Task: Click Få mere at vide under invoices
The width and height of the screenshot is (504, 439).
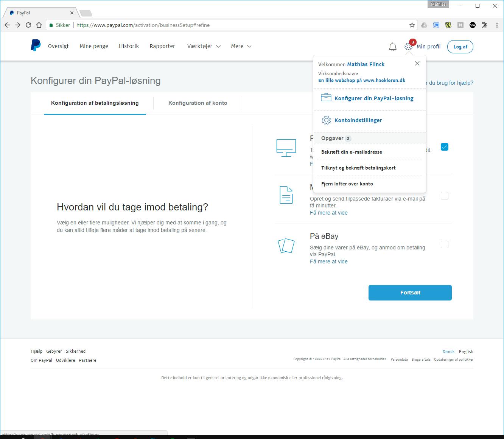Action: pyautogui.click(x=328, y=213)
